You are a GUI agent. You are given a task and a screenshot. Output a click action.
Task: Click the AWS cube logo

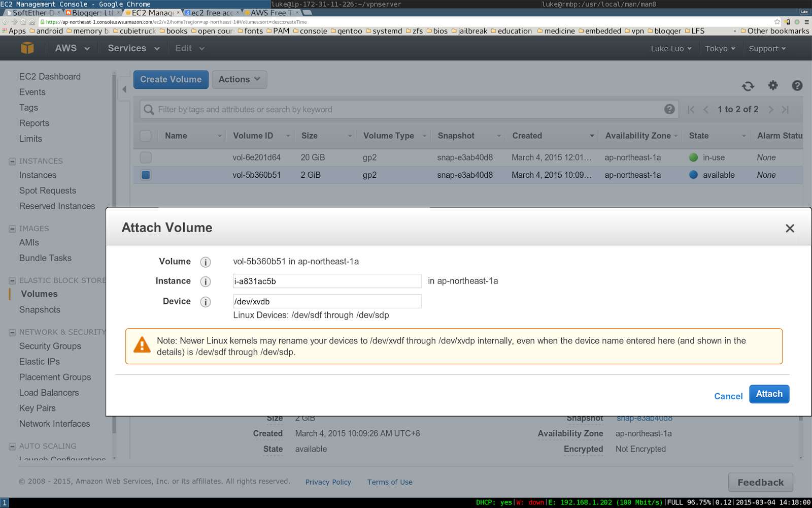point(27,48)
